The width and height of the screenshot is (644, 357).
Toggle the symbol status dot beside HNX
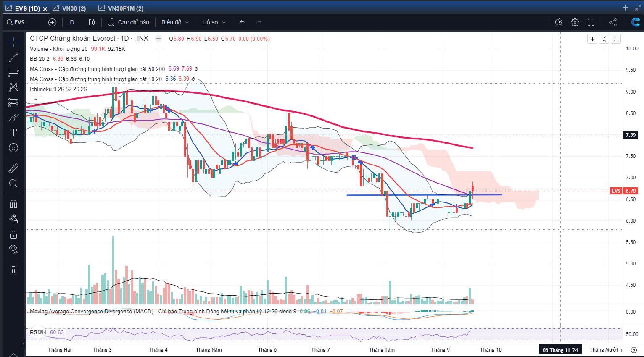pyautogui.click(x=158, y=39)
